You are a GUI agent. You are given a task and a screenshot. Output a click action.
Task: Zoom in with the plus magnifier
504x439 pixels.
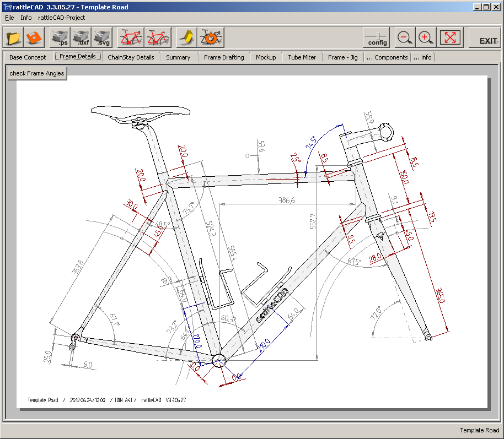pos(426,37)
